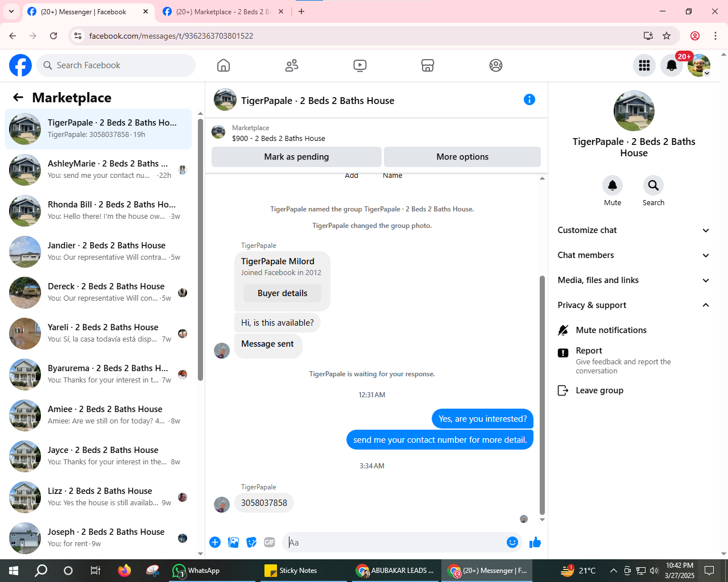Screen dimensions: 728x582
Task: Open the Windows Start menu
Action: coord(14,571)
